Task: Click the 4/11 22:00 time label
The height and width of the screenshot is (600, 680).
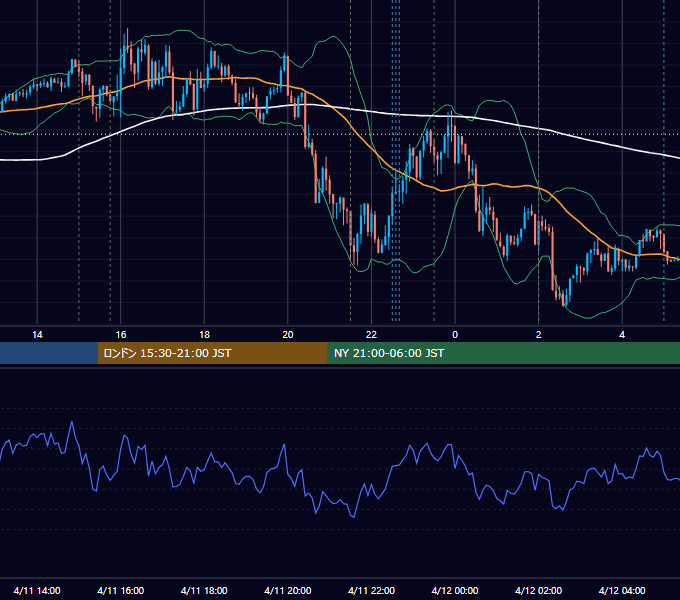Action: [x=371, y=590]
